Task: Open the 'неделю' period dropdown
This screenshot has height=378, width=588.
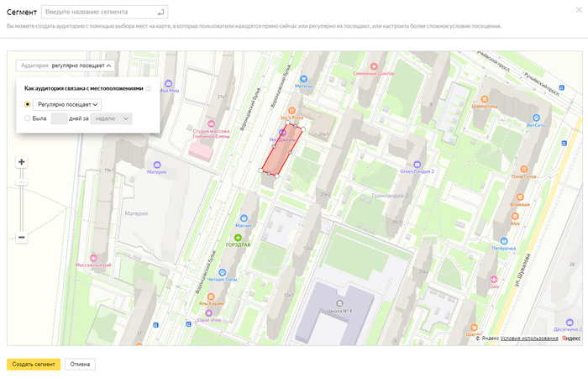Action: (111, 118)
